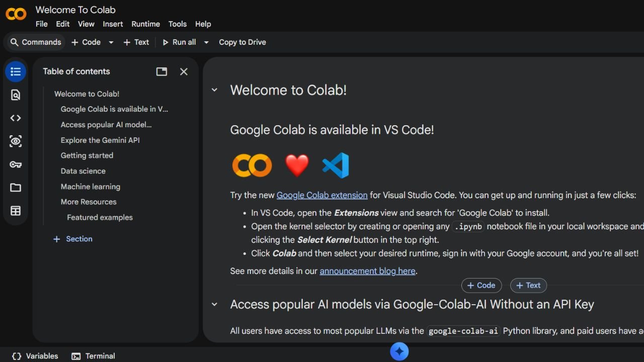The height and width of the screenshot is (362, 644).
Task: Click the blue VS Code logo image
Action: (x=336, y=165)
